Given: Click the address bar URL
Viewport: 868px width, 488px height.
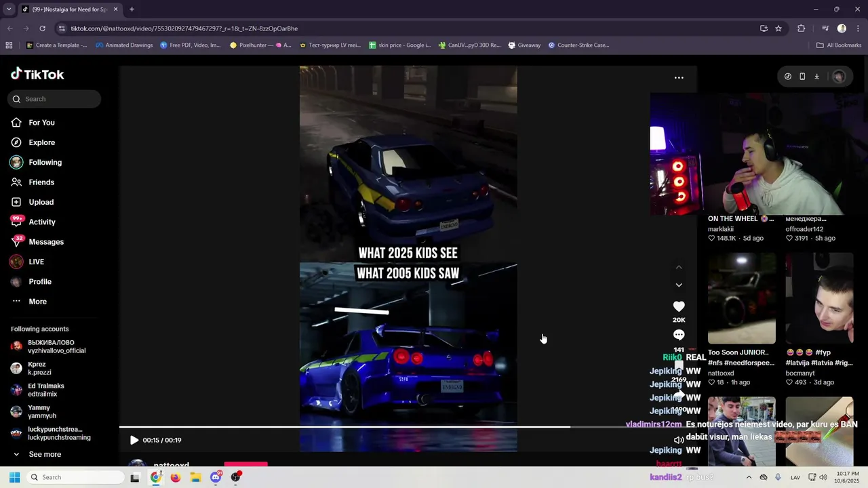Looking at the screenshot, I should (x=184, y=28).
